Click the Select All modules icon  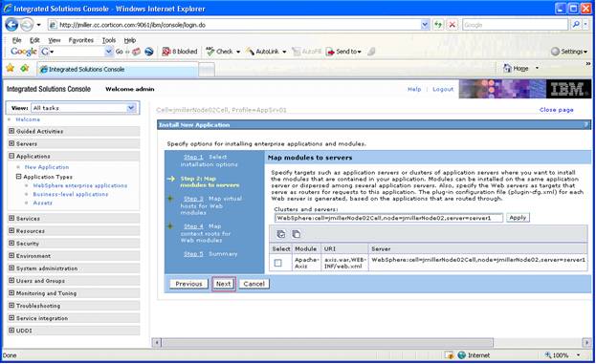pyautogui.click(x=281, y=234)
